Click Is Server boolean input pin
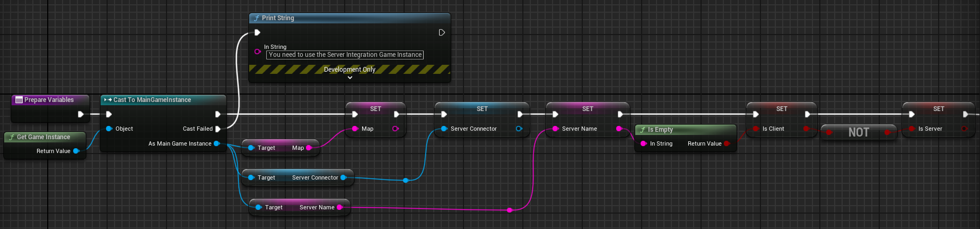This screenshot has height=229, width=980. [x=912, y=129]
